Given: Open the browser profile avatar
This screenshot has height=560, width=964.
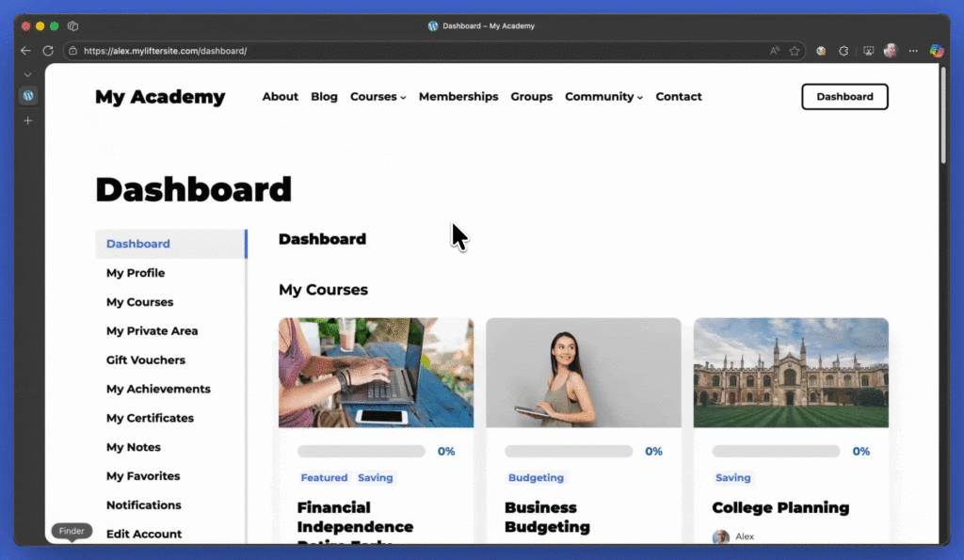Looking at the screenshot, I should (x=890, y=51).
